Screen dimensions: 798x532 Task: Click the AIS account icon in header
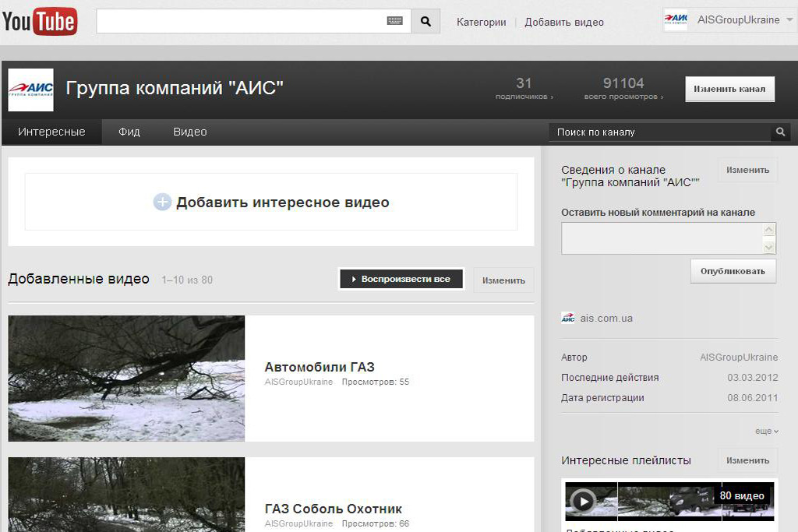(x=676, y=20)
